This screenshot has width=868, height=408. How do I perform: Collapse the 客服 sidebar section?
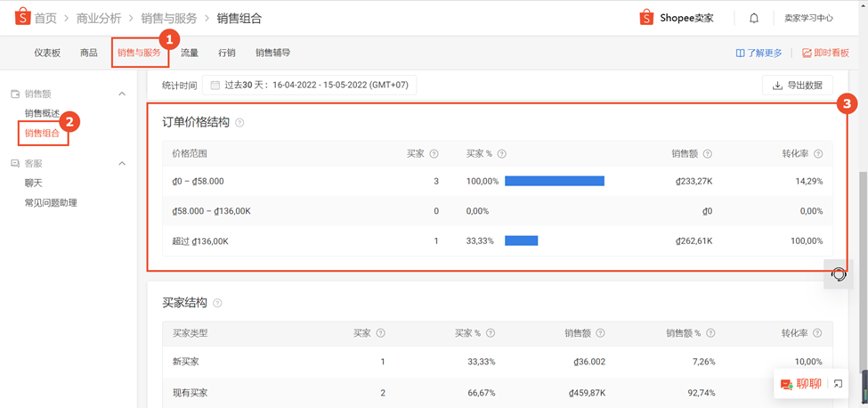122,164
